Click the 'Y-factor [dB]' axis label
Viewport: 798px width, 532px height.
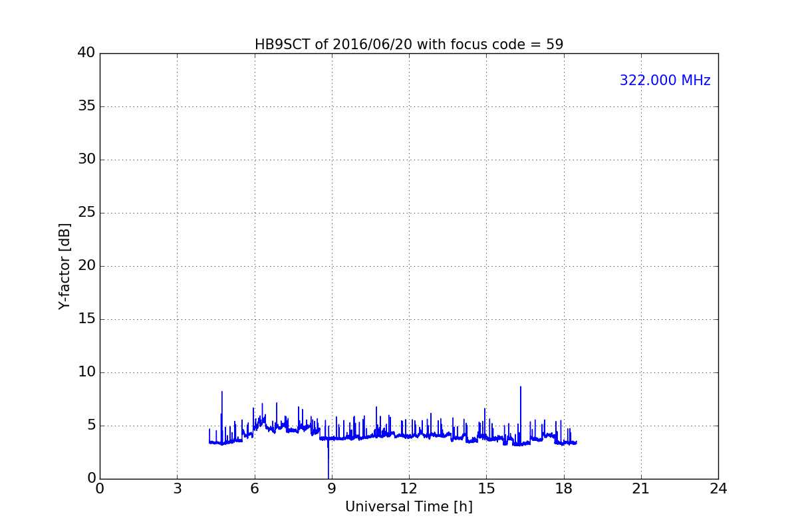(65, 266)
